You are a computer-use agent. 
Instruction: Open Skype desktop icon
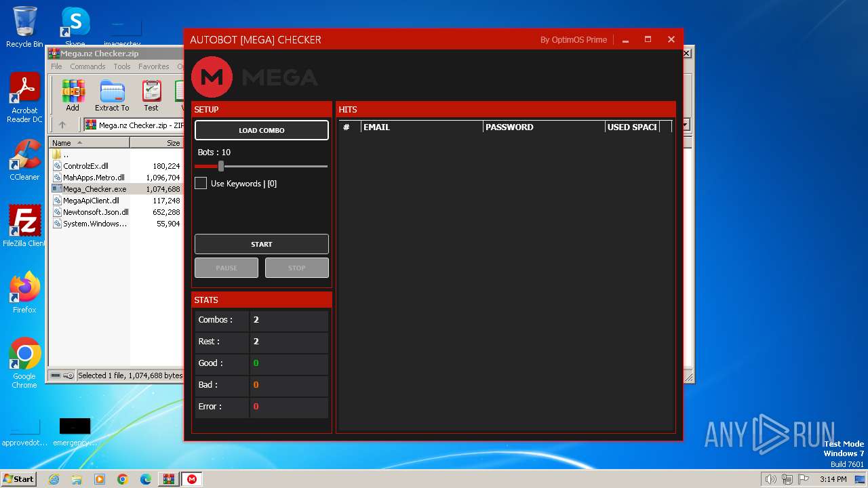tap(75, 27)
